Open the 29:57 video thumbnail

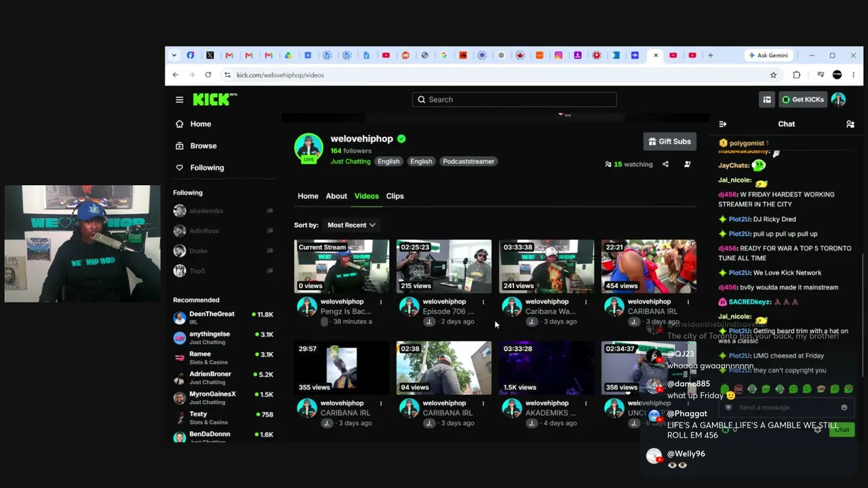point(342,368)
